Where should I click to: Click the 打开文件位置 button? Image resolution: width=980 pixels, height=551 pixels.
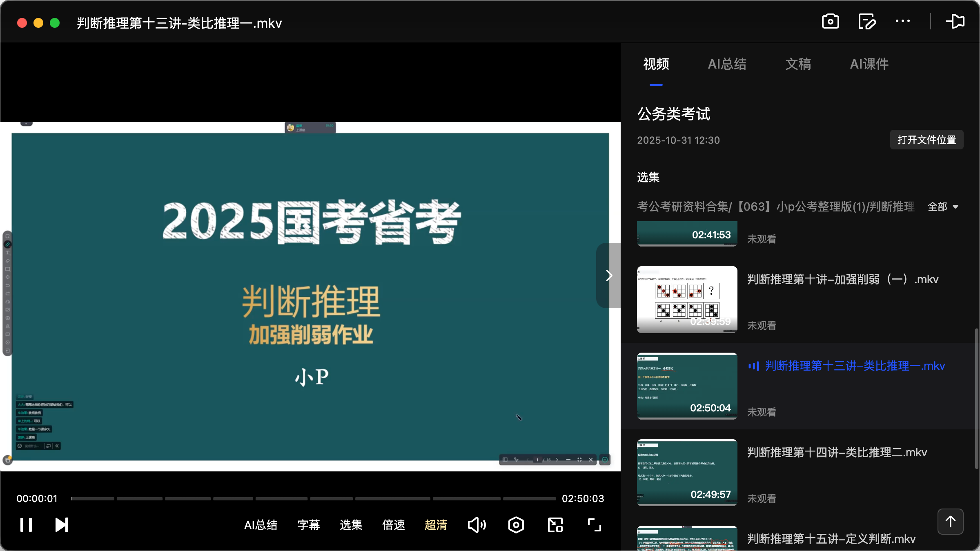pos(926,140)
